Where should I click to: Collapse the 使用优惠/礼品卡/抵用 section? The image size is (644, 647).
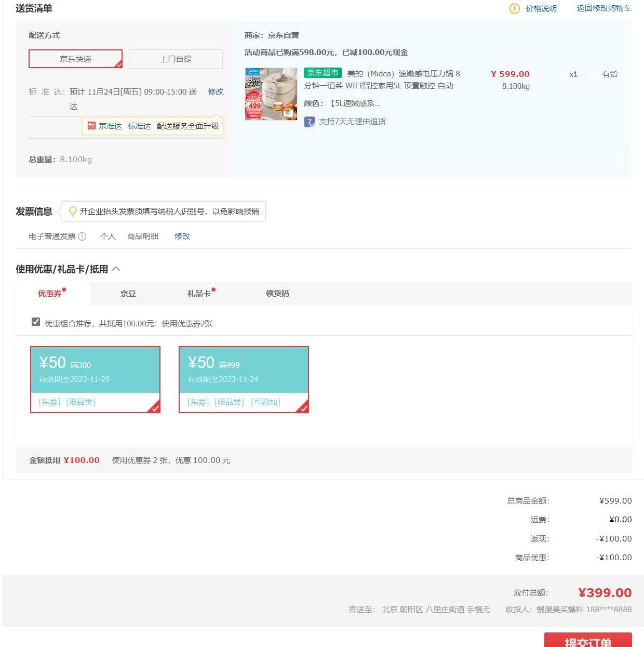pyautogui.click(x=116, y=269)
